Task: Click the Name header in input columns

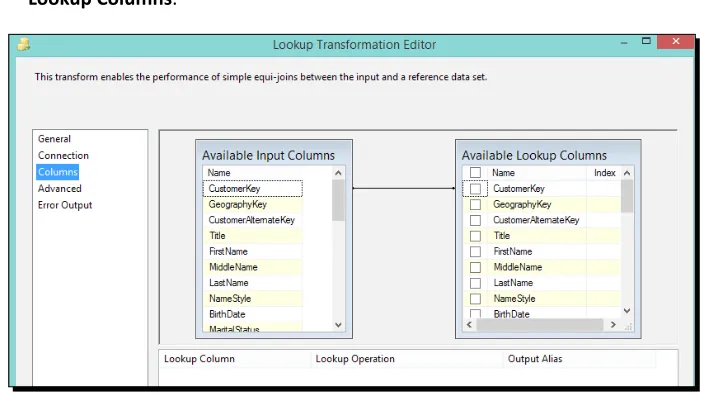Action: 219,173
